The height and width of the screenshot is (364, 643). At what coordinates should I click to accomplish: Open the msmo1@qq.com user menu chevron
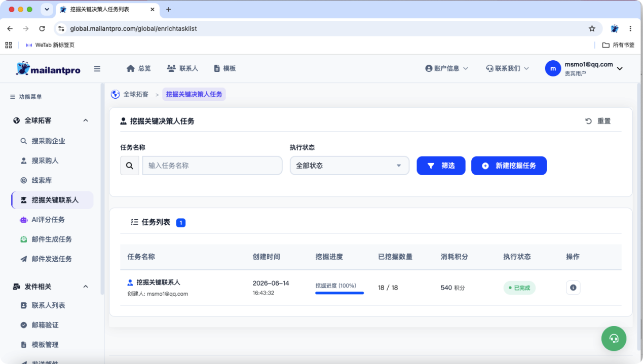coord(620,69)
